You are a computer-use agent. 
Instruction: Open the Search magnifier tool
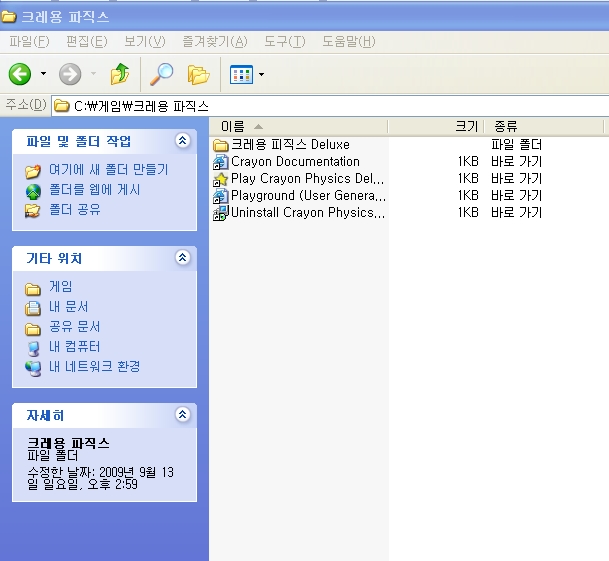[161, 74]
